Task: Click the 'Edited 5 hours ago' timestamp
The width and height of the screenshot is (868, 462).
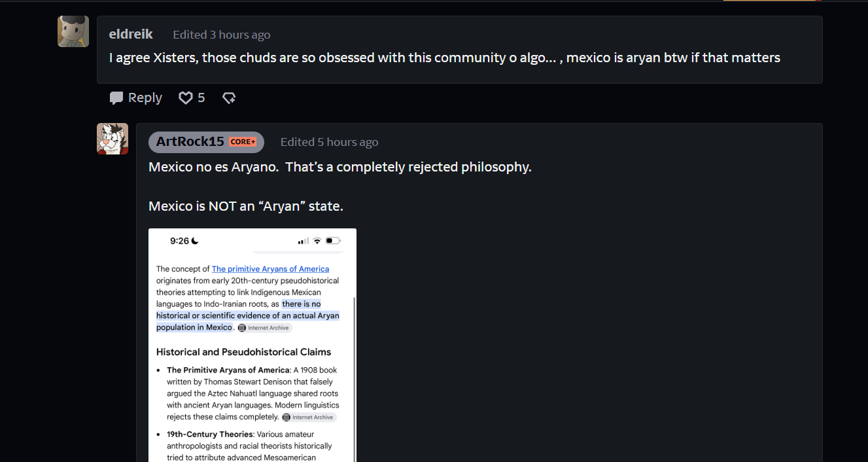Action: pyautogui.click(x=329, y=142)
